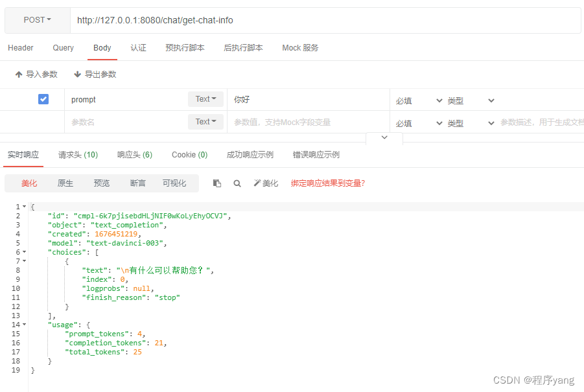
Task: Uncheck the prompt parameter checkbox
Action: (43, 99)
